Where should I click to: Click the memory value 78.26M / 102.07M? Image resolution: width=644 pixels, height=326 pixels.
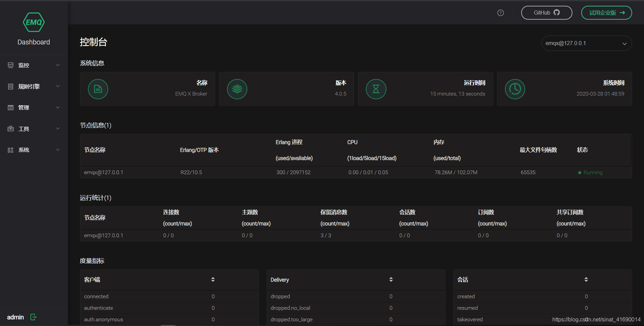pos(456,172)
